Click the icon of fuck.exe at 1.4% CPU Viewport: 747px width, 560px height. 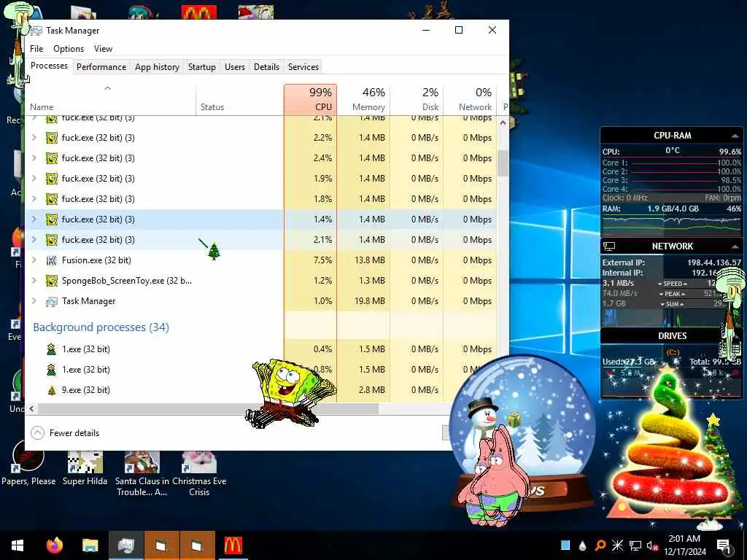(x=52, y=219)
